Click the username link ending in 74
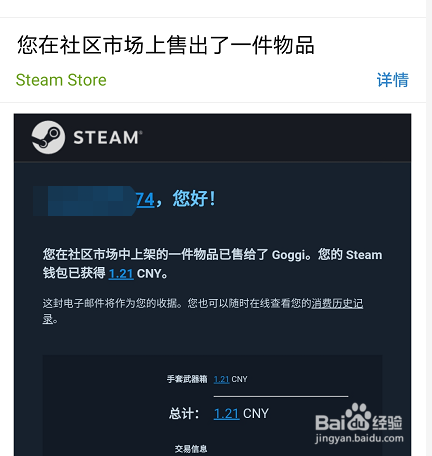The height and width of the screenshot is (456, 432). [145, 200]
